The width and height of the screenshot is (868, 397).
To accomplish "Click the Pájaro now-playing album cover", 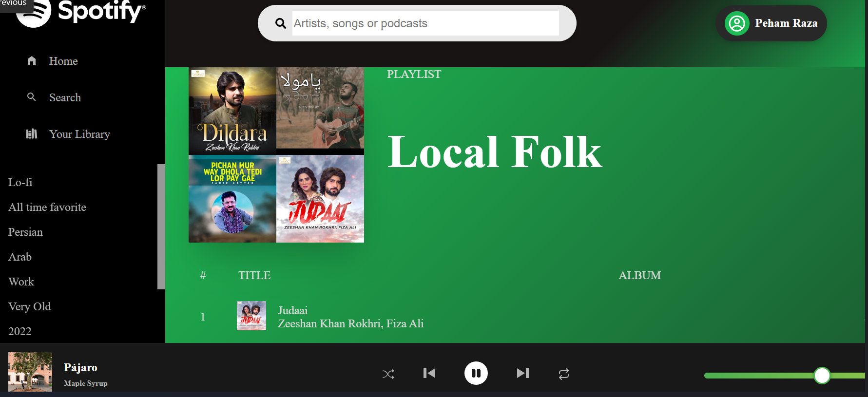I will pyautogui.click(x=30, y=372).
